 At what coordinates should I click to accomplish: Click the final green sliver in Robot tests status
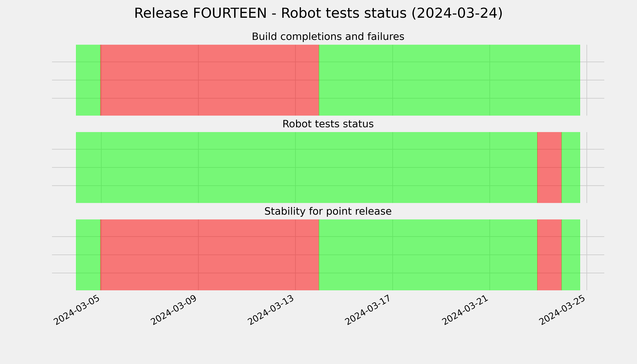[571, 167]
